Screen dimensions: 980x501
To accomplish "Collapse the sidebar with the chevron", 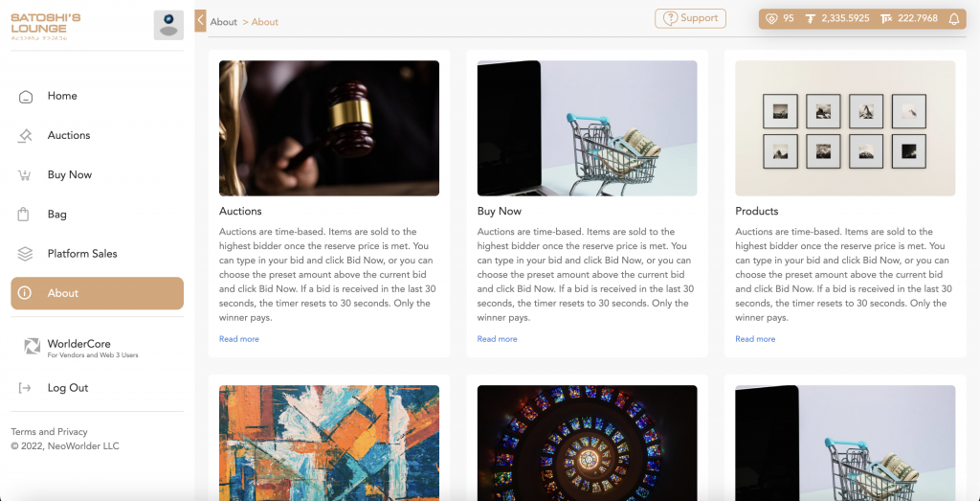I will tap(201, 21).
